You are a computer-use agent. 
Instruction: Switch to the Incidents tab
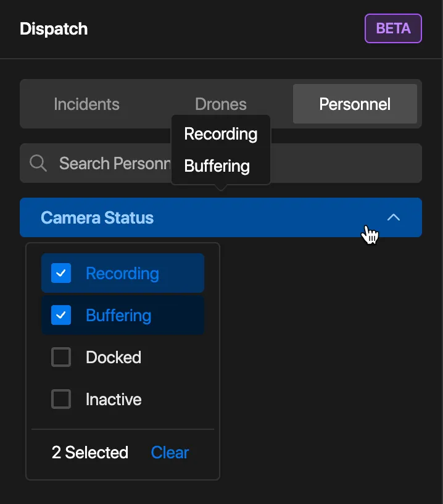(86, 104)
